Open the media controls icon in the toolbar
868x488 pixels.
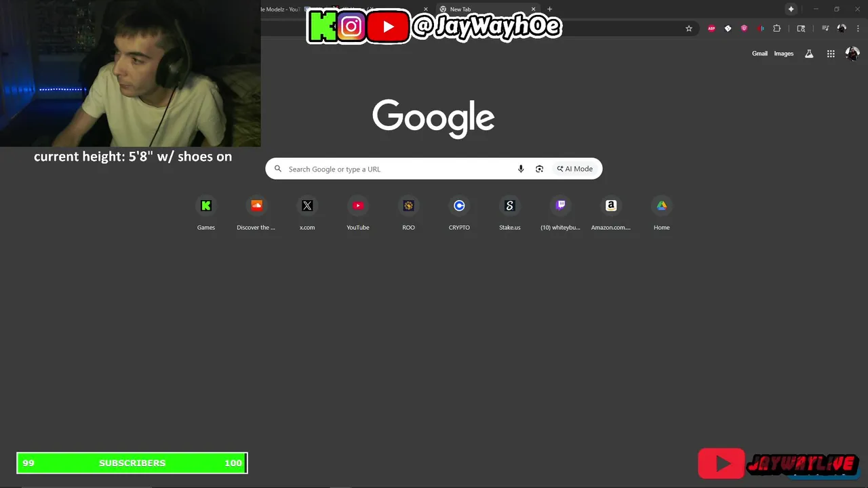pyautogui.click(x=825, y=28)
